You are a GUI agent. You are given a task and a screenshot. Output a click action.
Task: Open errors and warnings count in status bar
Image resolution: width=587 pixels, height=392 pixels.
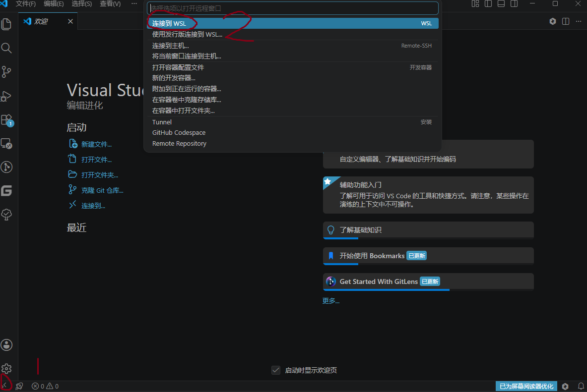(45, 386)
